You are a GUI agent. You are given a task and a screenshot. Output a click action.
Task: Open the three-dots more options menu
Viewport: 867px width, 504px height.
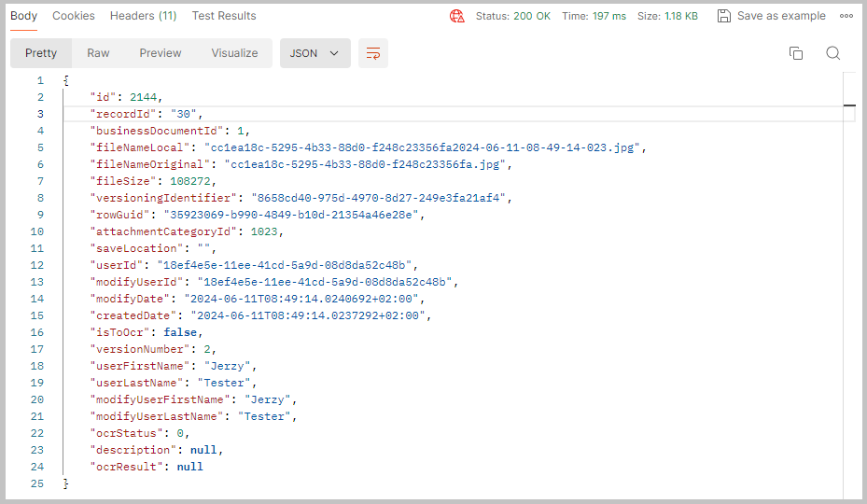846,16
